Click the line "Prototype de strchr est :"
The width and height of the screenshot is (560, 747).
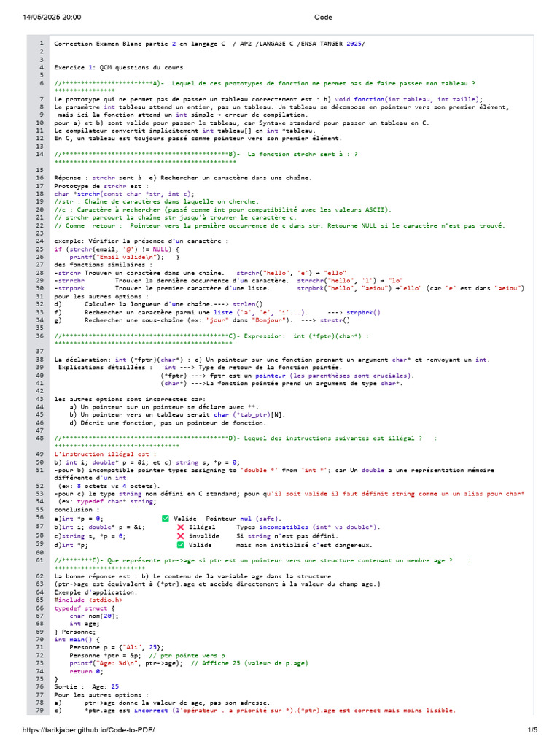101,186
